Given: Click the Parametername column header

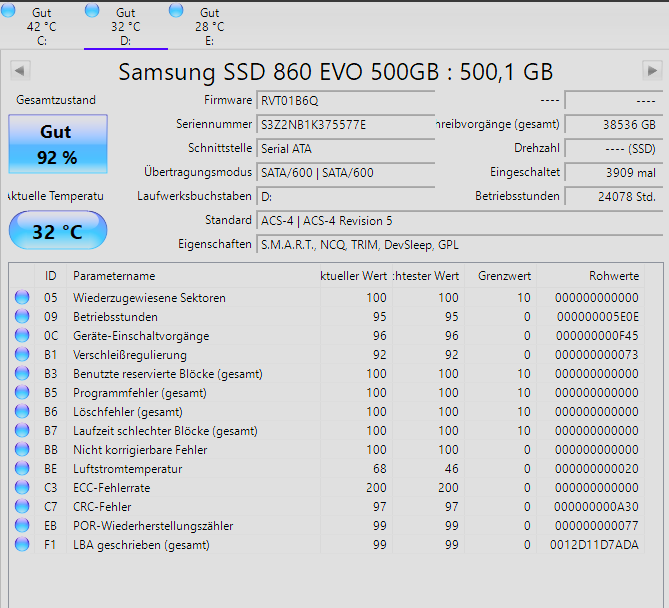Looking at the screenshot, I should pos(193,276).
